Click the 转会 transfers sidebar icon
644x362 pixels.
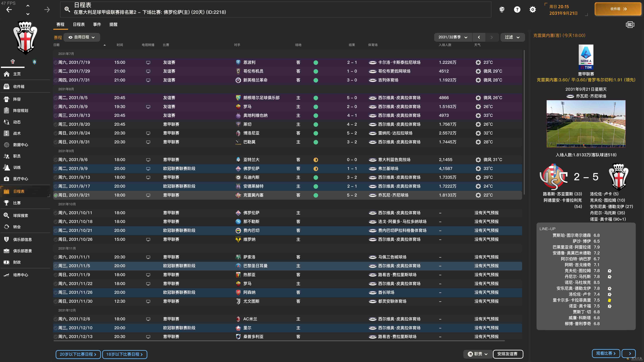coord(6,227)
